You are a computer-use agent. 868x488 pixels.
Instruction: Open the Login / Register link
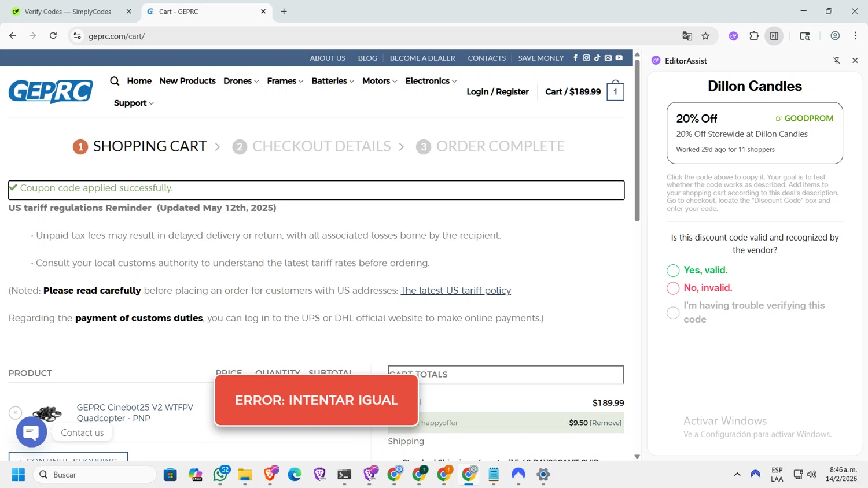(x=498, y=91)
